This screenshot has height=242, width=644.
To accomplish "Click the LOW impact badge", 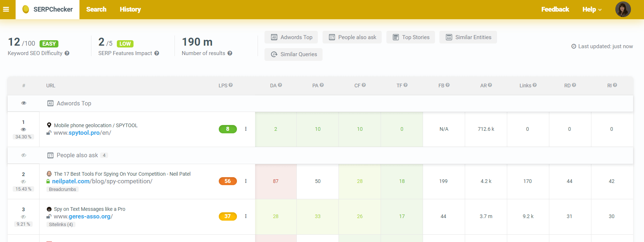I will 125,44.
